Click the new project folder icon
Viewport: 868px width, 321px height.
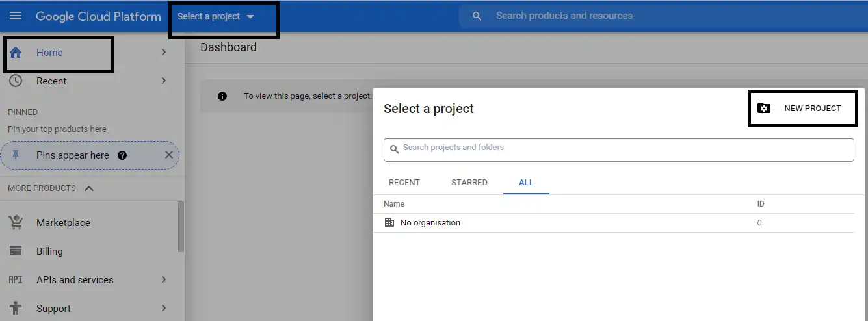pyautogui.click(x=765, y=109)
